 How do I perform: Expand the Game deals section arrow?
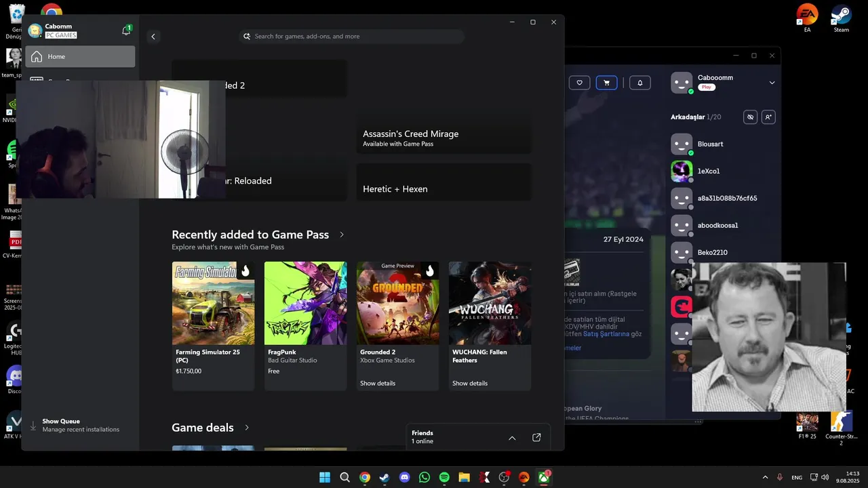pyautogui.click(x=247, y=428)
